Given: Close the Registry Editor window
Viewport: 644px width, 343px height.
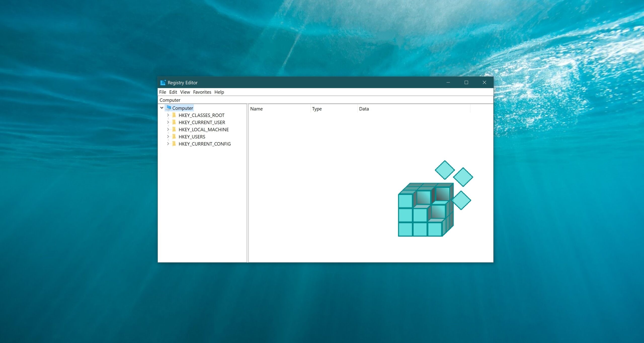Looking at the screenshot, I should point(484,82).
